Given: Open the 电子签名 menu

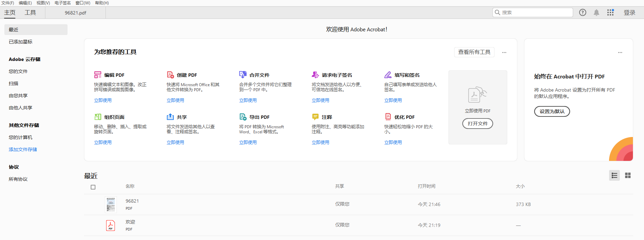Looking at the screenshot, I should (63, 3).
